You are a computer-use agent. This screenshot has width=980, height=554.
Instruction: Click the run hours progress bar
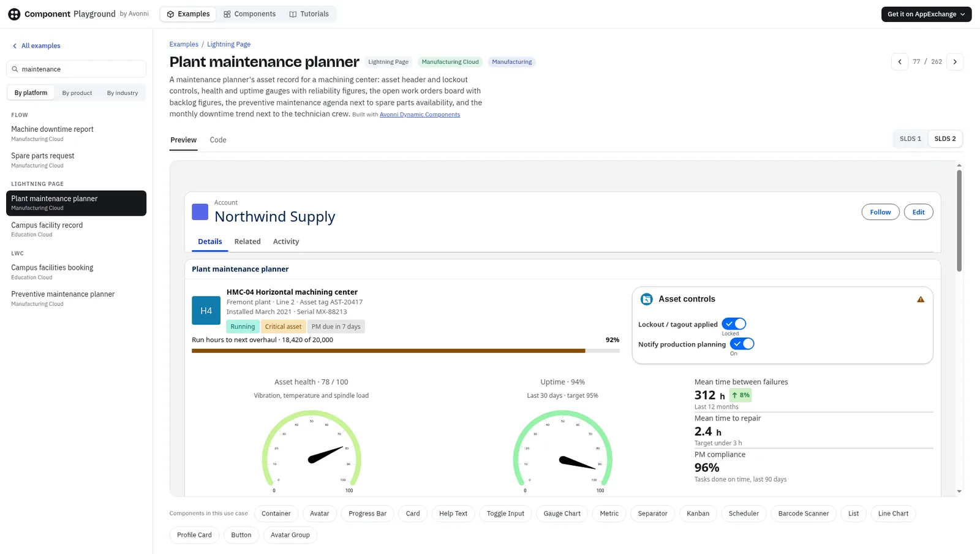(x=405, y=351)
